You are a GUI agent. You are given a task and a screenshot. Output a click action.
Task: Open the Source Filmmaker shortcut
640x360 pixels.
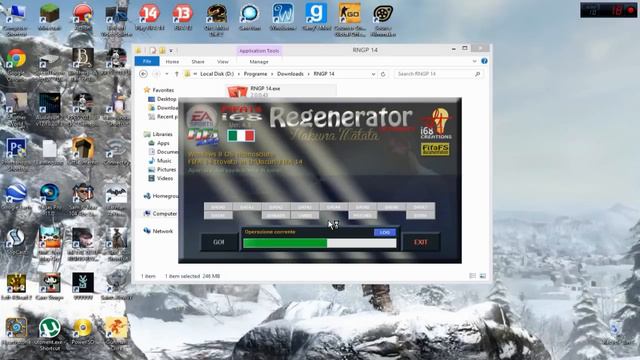(383, 19)
